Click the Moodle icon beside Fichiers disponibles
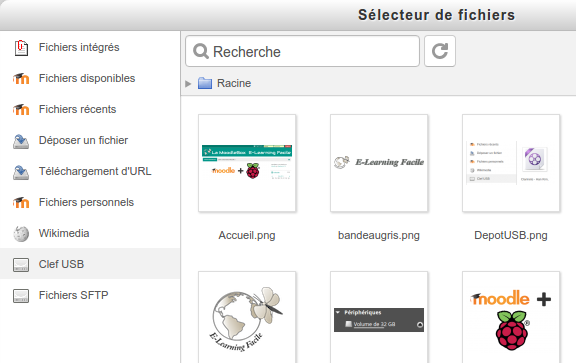This screenshot has width=576, height=363. (x=21, y=78)
